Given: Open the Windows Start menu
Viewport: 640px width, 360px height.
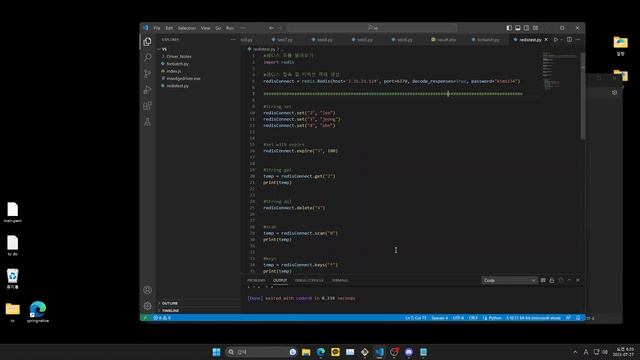Looking at the screenshot, I should (x=216, y=352).
